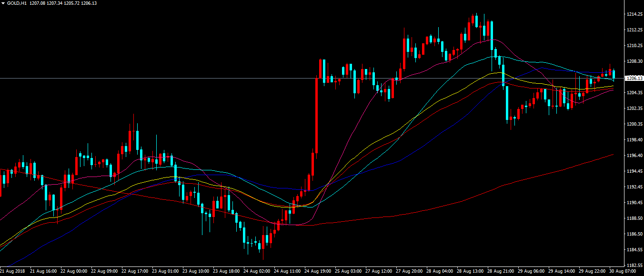Viewport: 644px width, 276px height.
Task: Click the 23 Aug 18:00 time label
Action: pyautogui.click(x=226, y=271)
